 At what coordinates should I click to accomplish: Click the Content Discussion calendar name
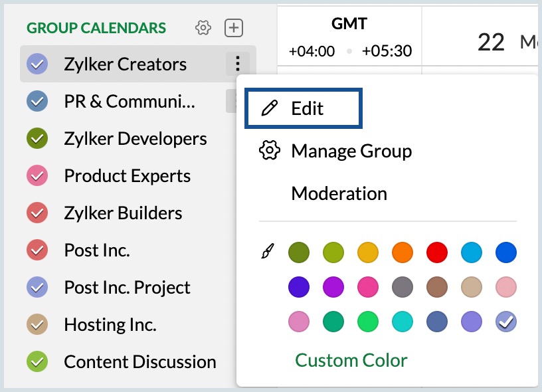(x=139, y=362)
